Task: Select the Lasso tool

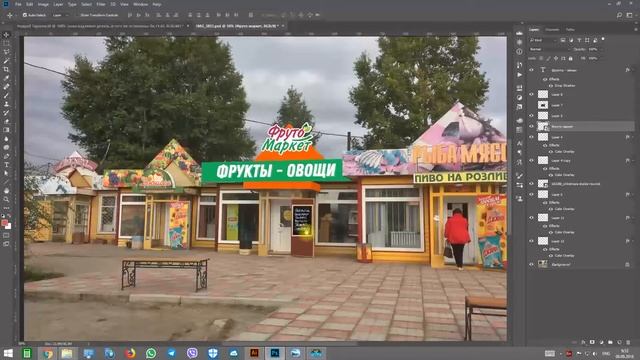Action: [6, 52]
